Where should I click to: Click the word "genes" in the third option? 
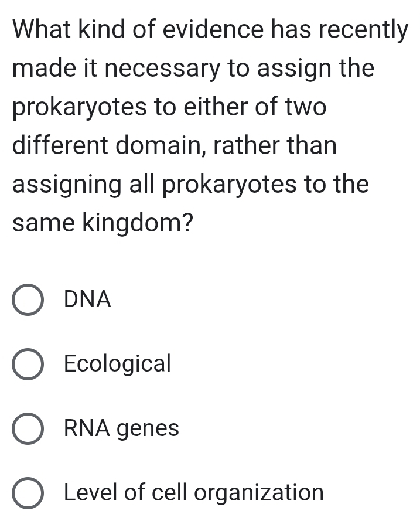pos(149,429)
